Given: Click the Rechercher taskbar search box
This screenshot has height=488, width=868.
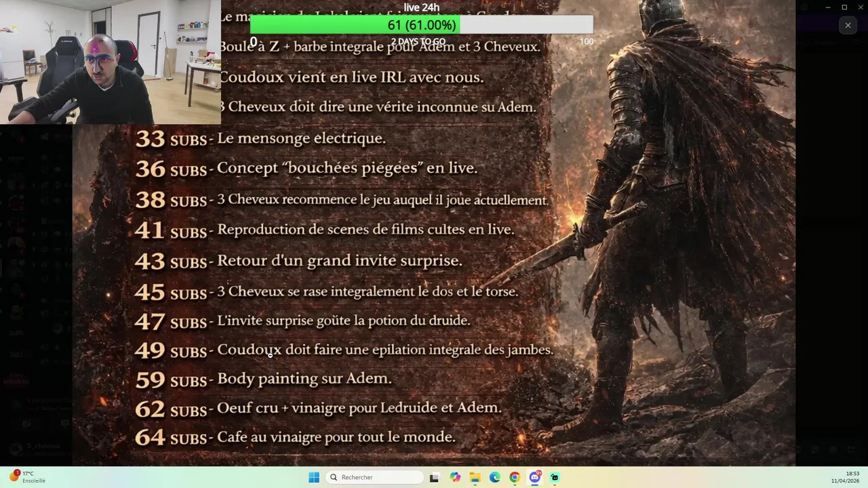Looking at the screenshot, I should [374, 477].
